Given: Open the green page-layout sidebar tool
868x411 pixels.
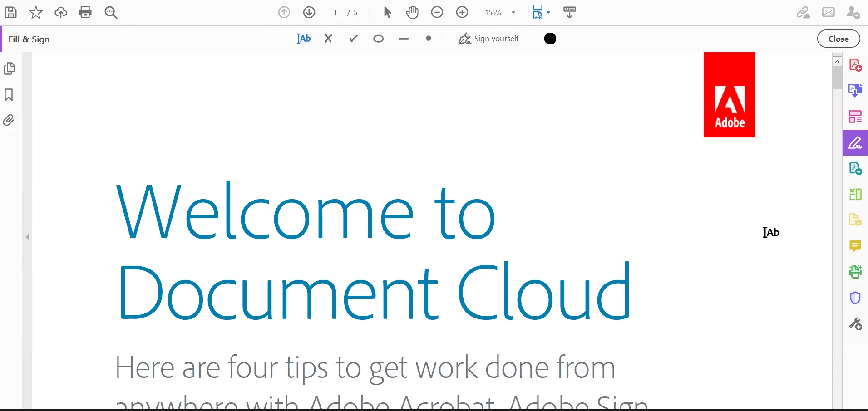Looking at the screenshot, I should pos(855,194).
